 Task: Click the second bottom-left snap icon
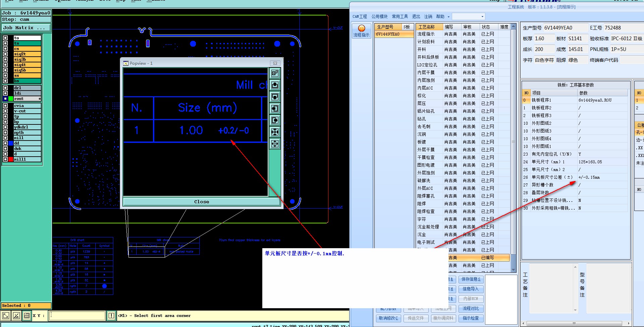coord(16,316)
